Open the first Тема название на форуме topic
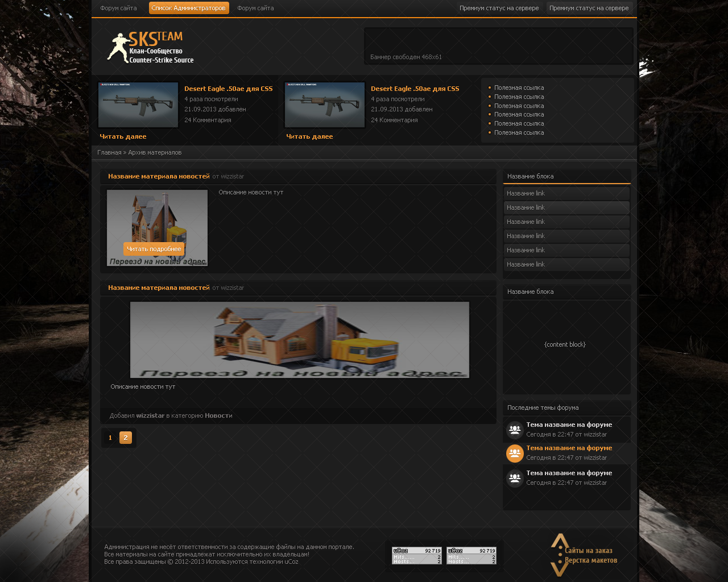Screen dimensions: 728x582 pos(569,425)
